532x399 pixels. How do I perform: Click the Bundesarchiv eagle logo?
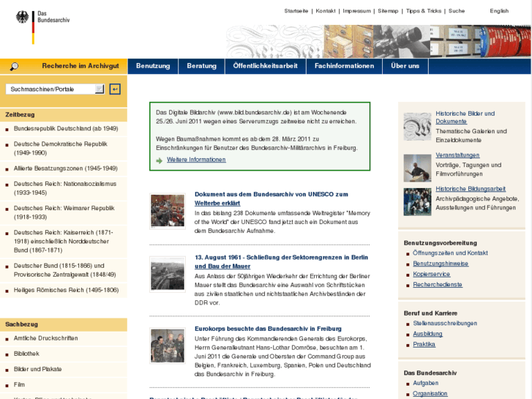23,17
